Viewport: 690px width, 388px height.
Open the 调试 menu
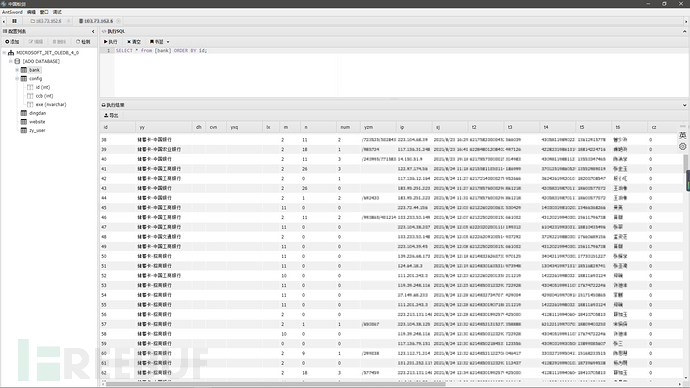(57, 12)
